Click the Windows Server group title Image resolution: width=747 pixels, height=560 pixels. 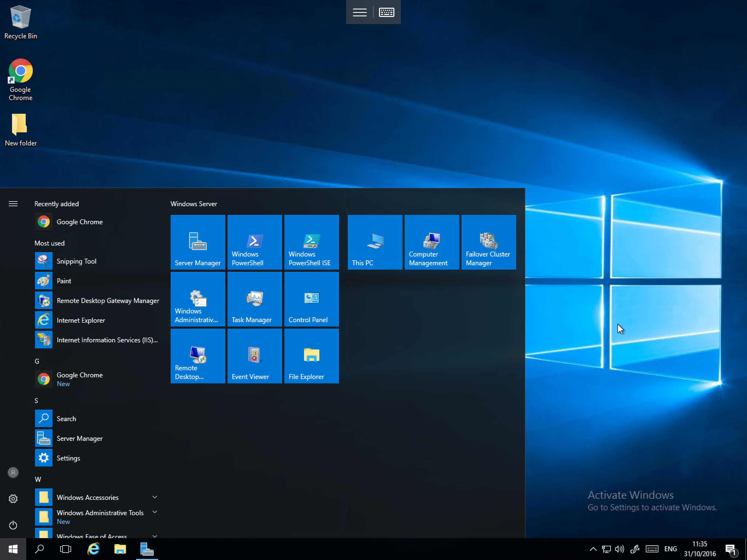pyautogui.click(x=194, y=204)
